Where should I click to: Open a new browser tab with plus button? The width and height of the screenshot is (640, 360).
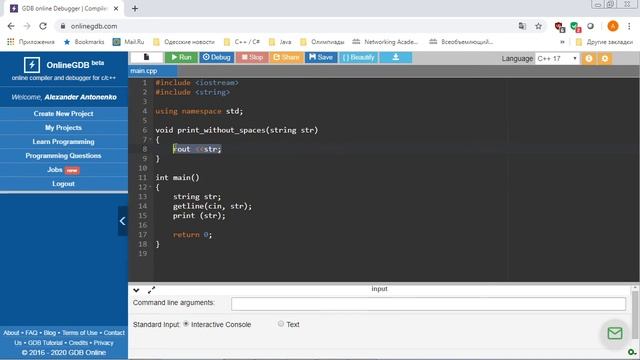click(135, 8)
